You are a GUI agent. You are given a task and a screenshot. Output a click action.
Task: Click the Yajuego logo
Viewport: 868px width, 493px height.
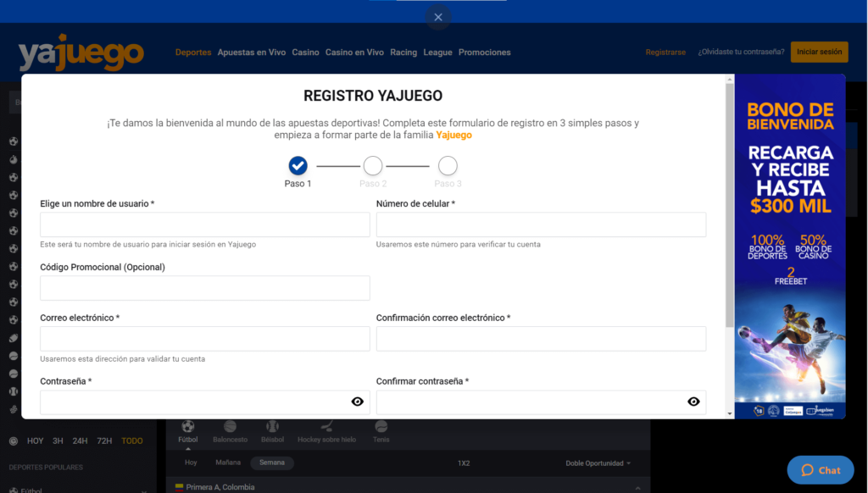tap(81, 53)
